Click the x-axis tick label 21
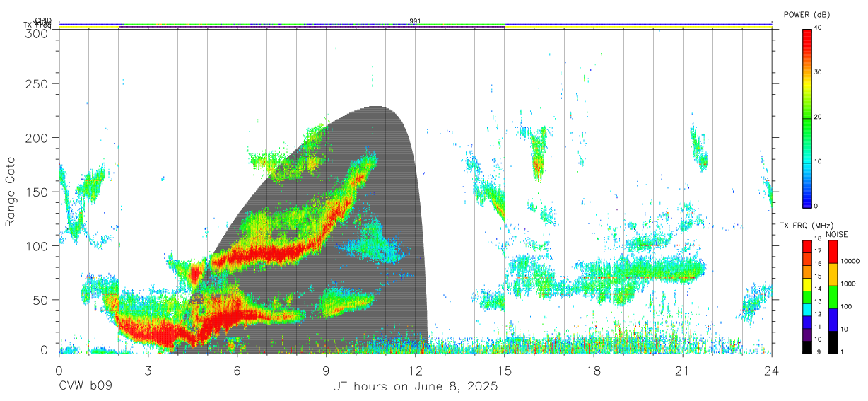Screen dimensions: 868x401 pos(683,371)
